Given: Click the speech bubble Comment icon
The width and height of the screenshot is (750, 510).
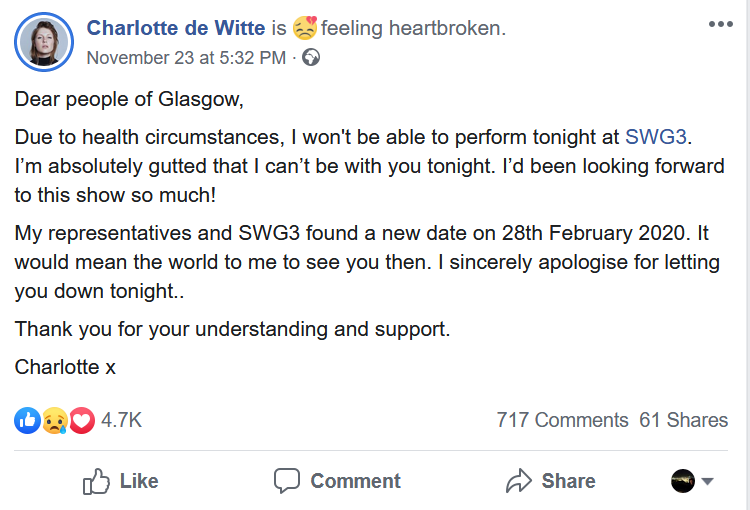Looking at the screenshot, I should [x=287, y=481].
